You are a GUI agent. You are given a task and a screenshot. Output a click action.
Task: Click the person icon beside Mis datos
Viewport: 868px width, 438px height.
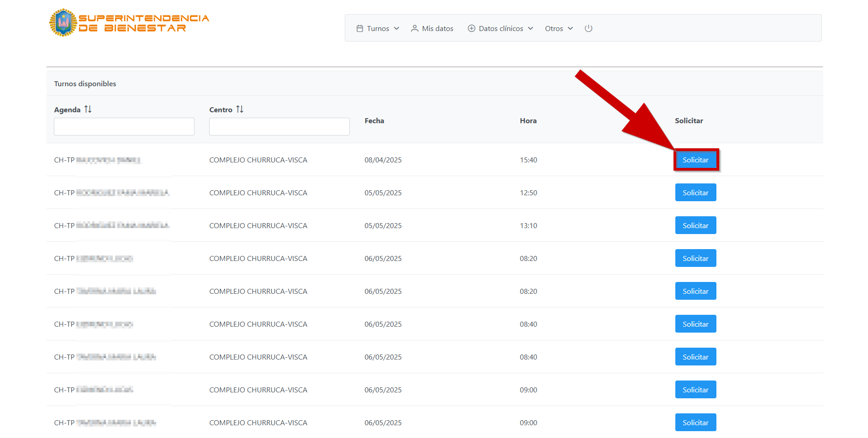415,28
